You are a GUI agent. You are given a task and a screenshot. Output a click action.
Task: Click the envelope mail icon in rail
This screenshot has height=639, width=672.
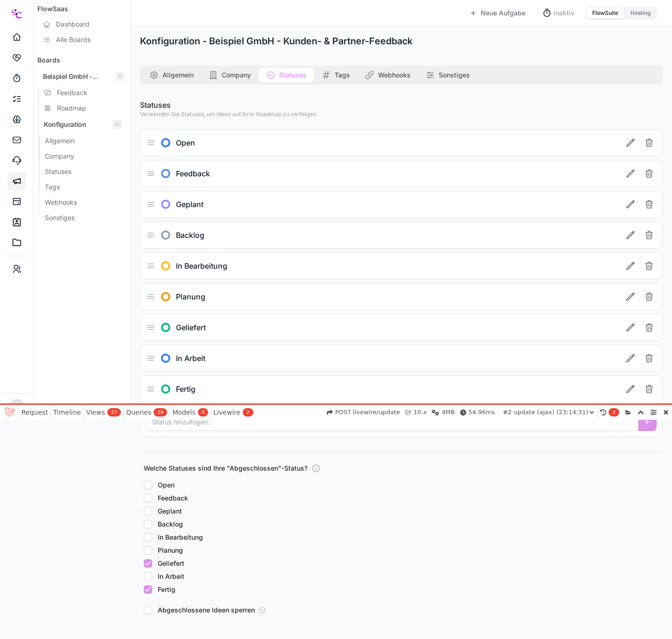[x=17, y=139]
